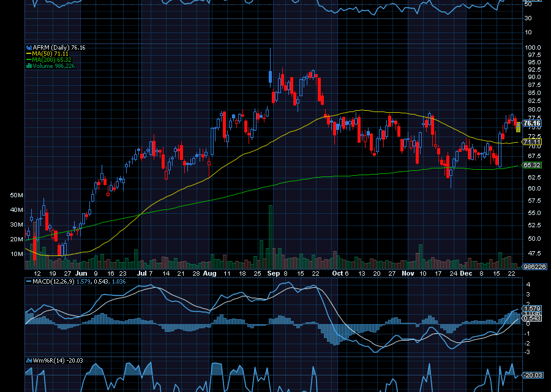Click the Volume histogram icon in the legend
The width and height of the screenshot is (551, 392).
(29, 66)
